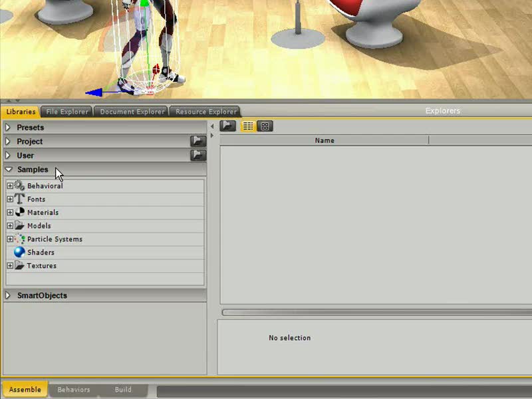This screenshot has width=532, height=399.
Task: Click the Materials sphere icon
Action: [x=19, y=212]
